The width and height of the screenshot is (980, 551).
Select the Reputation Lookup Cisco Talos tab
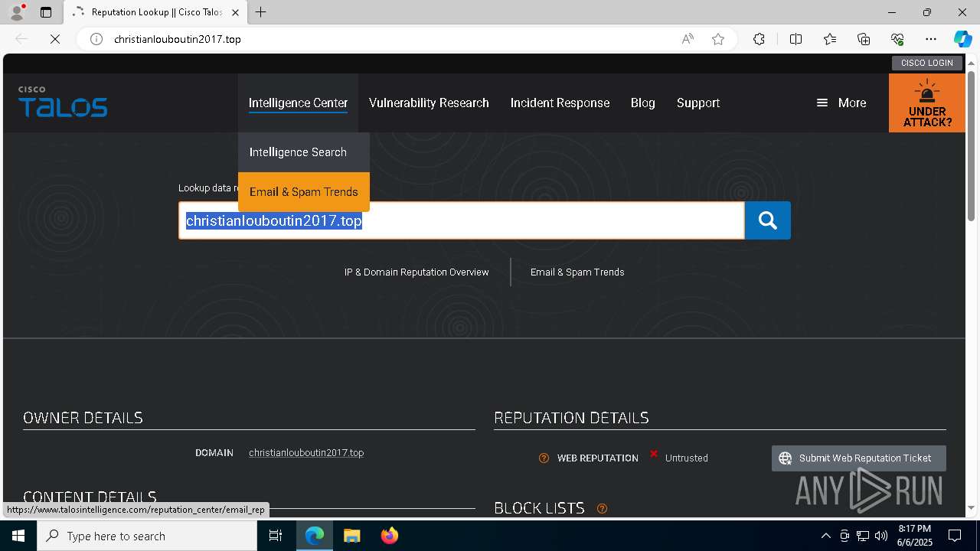click(155, 12)
